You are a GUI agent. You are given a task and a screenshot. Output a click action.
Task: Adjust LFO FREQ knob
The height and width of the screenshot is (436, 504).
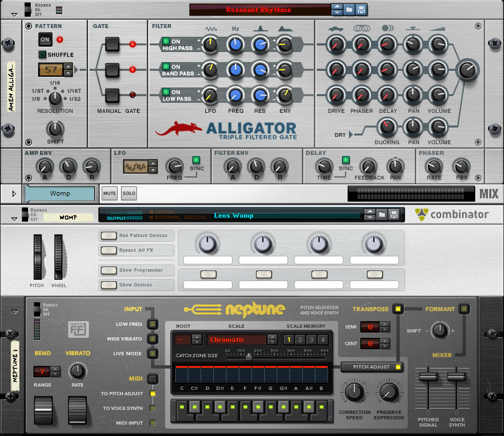click(x=174, y=167)
